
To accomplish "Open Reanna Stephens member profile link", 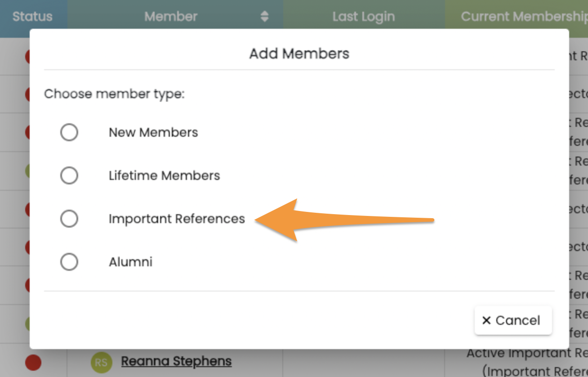I will click(x=176, y=361).
